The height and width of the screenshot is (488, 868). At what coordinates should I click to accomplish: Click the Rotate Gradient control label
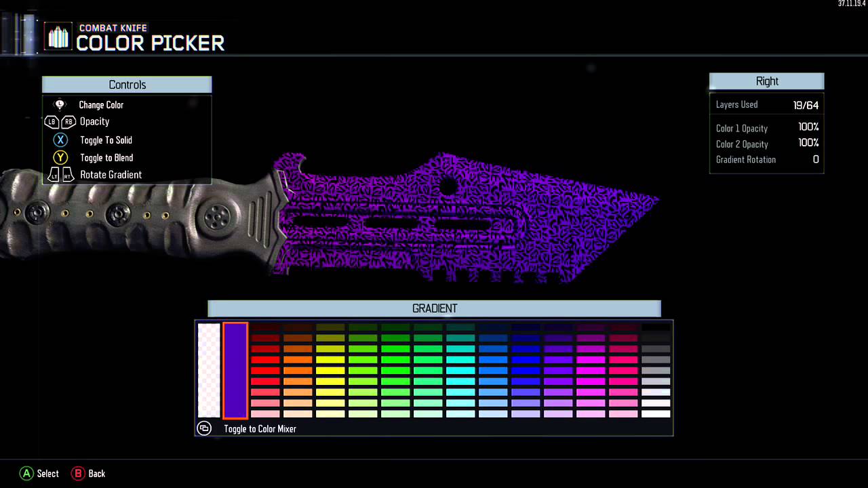click(111, 175)
